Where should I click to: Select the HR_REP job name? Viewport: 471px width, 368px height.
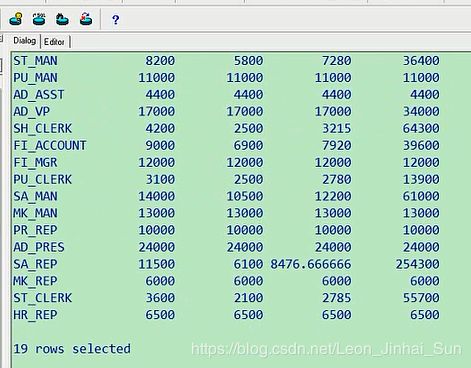[x=35, y=315]
